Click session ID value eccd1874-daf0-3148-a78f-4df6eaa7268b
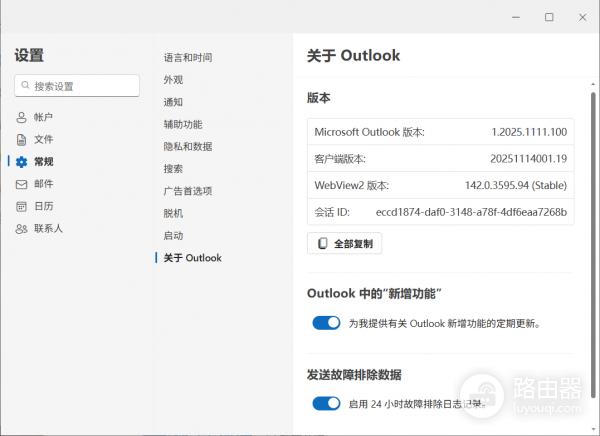 471,212
